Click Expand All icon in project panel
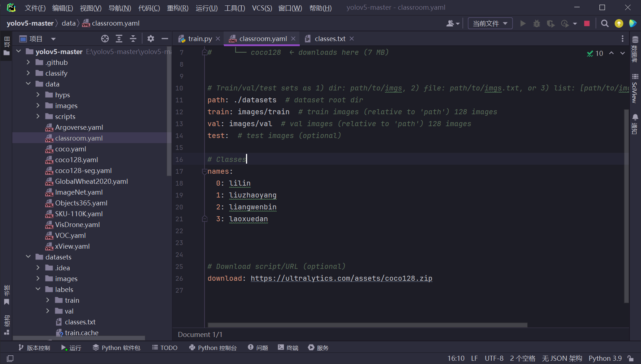641x364 pixels. click(119, 39)
